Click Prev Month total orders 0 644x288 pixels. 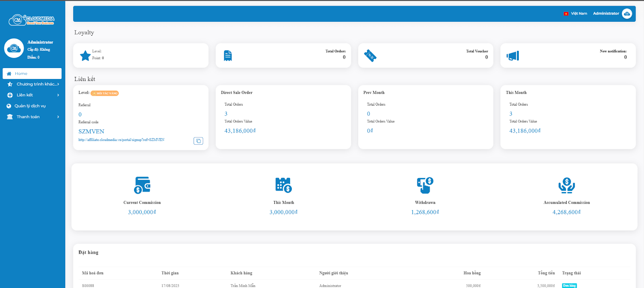368,114
